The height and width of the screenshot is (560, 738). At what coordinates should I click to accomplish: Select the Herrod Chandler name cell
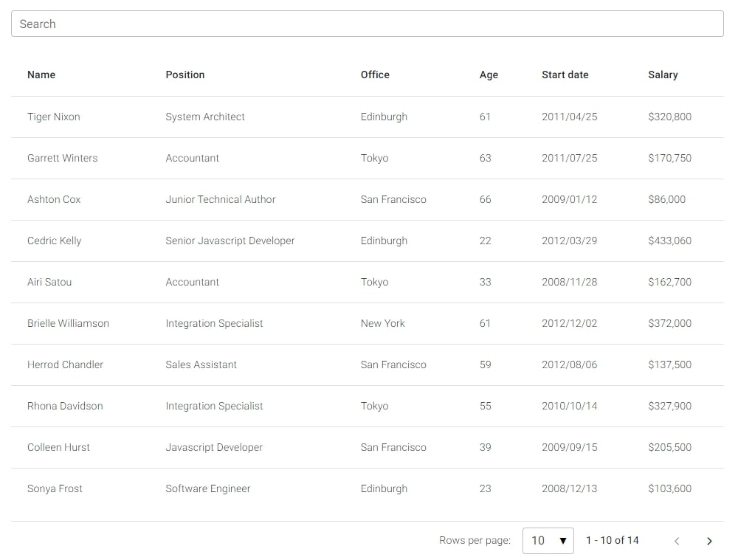point(65,364)
